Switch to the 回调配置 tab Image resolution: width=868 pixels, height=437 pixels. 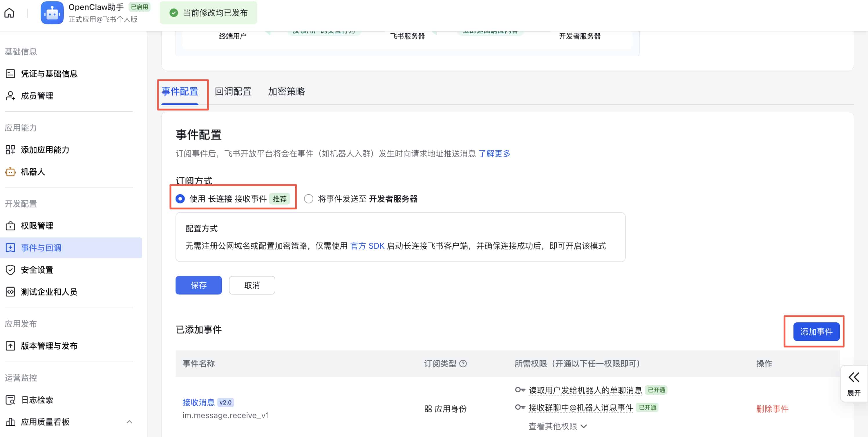point(233,91)
